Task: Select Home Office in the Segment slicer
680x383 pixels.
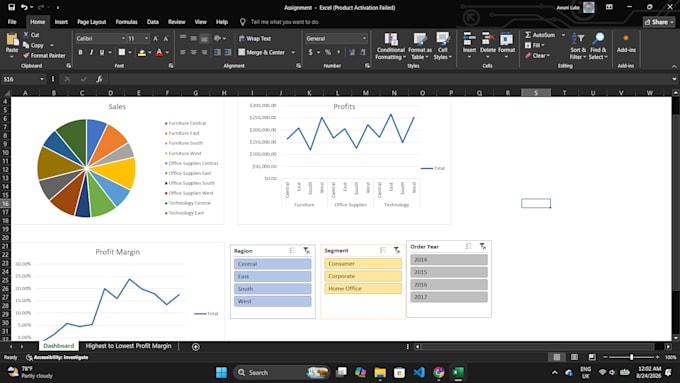Action: coord(363,288)
